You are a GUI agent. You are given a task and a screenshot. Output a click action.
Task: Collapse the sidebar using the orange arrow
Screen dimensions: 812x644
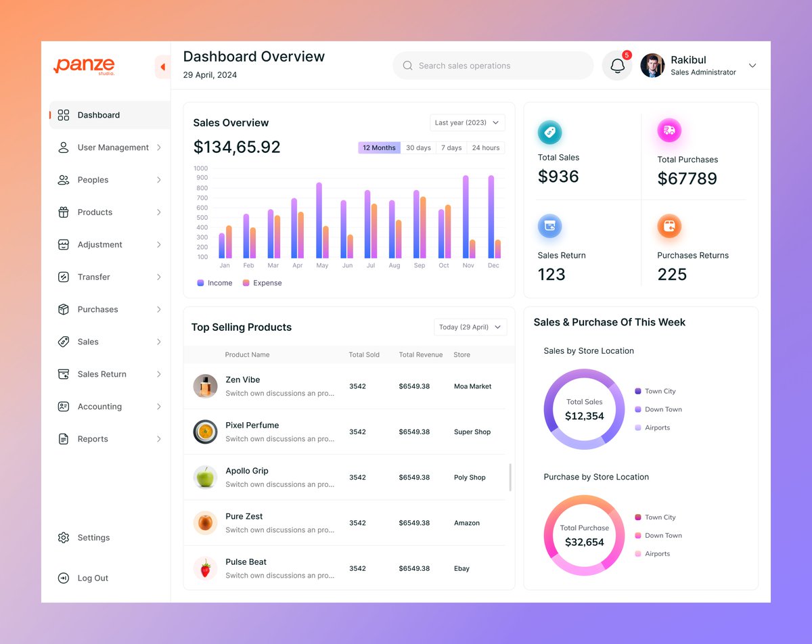[162, 67]
